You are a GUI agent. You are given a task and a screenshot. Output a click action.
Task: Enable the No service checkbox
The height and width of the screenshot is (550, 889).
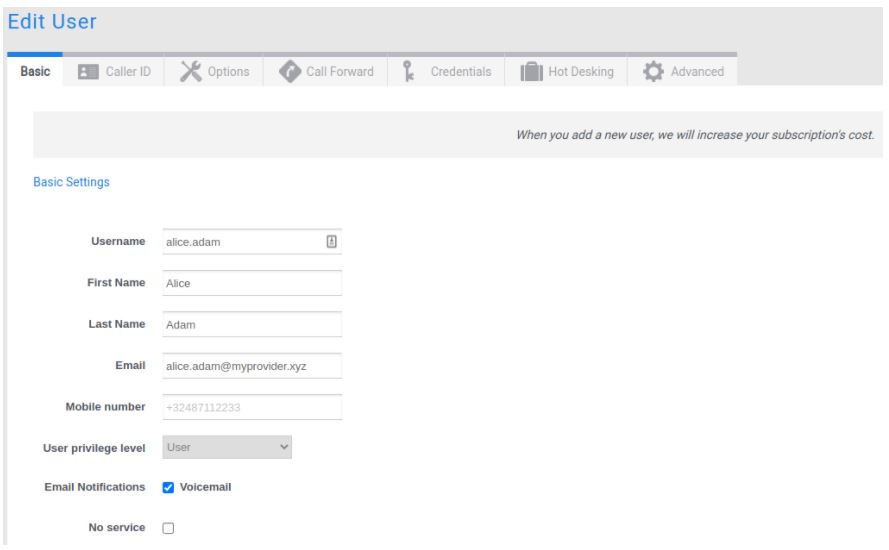point(168,527)
